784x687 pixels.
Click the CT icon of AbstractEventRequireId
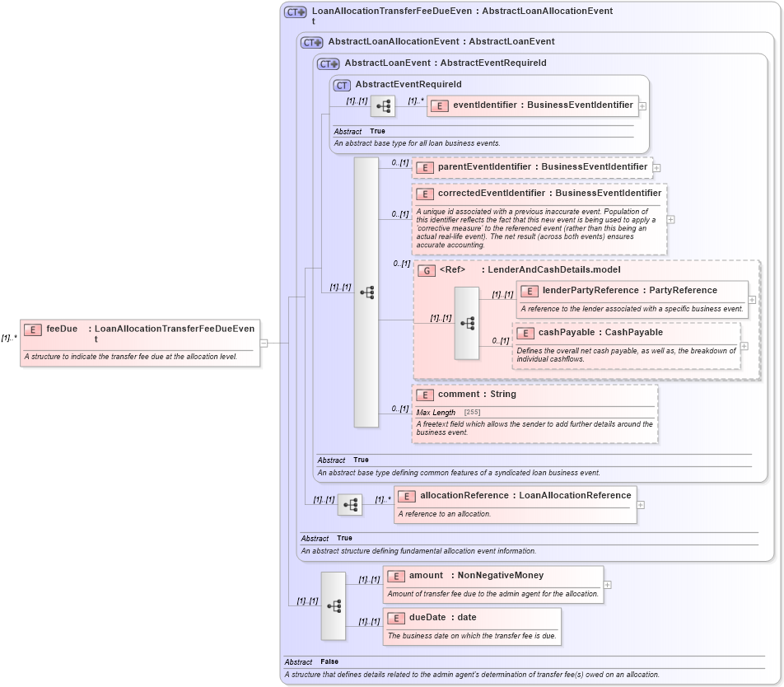coord(341,84)
